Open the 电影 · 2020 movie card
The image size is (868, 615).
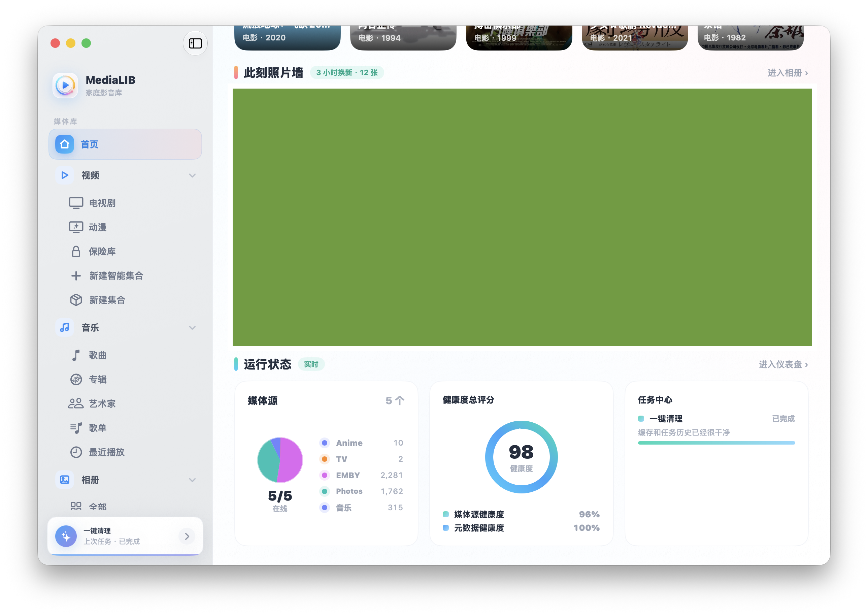[287, 37]
